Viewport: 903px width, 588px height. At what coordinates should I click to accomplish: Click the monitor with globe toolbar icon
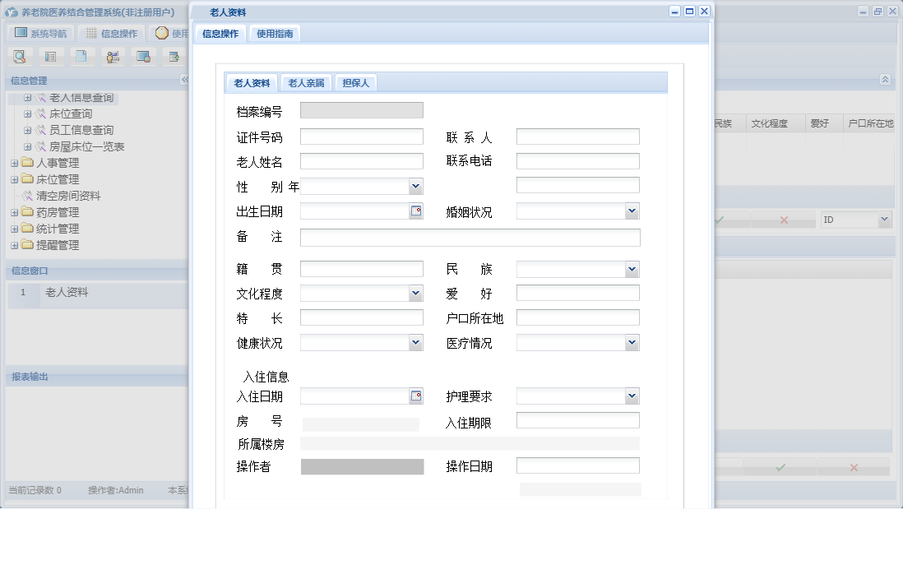point(144,56)
